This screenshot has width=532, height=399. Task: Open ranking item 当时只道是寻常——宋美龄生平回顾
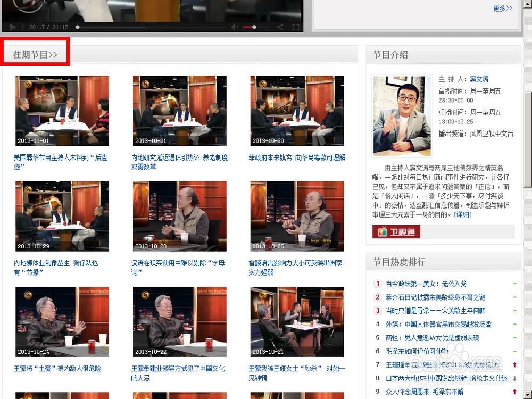[436, 311]
